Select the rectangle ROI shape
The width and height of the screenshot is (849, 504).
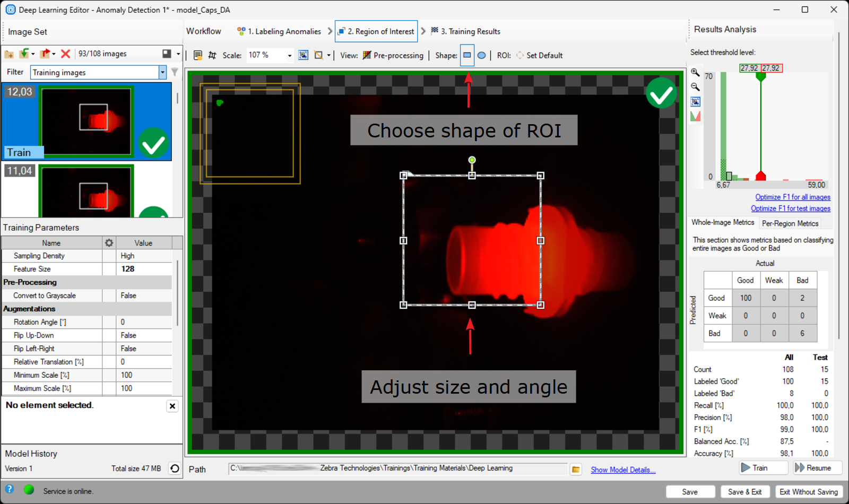pos(467,55)
